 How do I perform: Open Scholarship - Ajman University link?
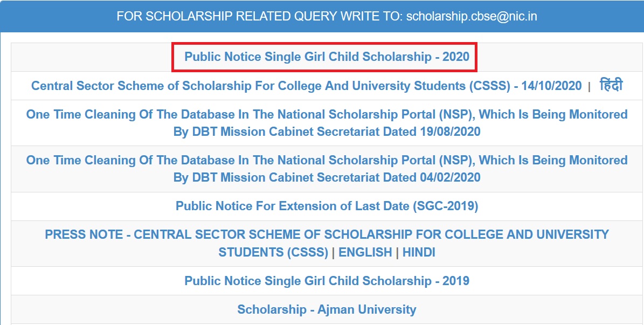tap(327, 309)
